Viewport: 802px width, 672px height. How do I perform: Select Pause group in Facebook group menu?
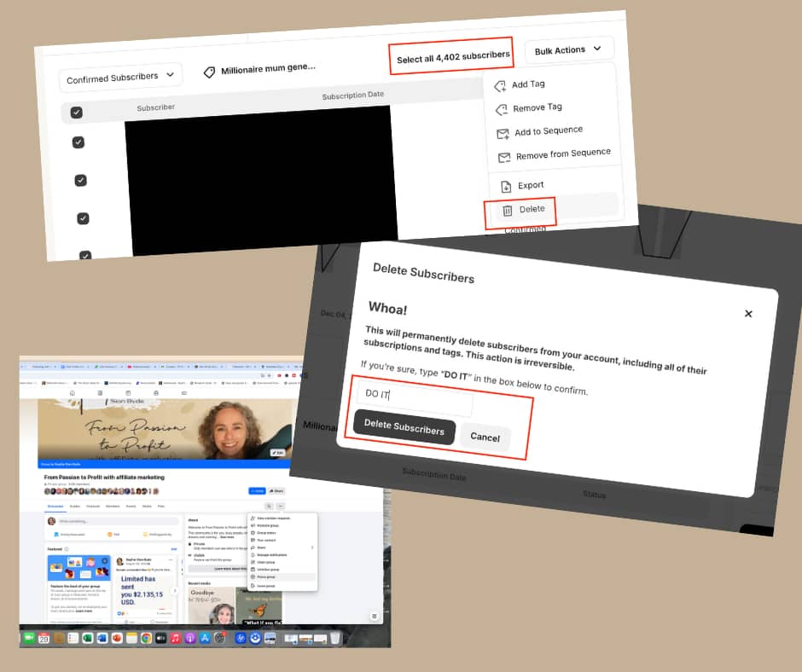click(265, 576)
